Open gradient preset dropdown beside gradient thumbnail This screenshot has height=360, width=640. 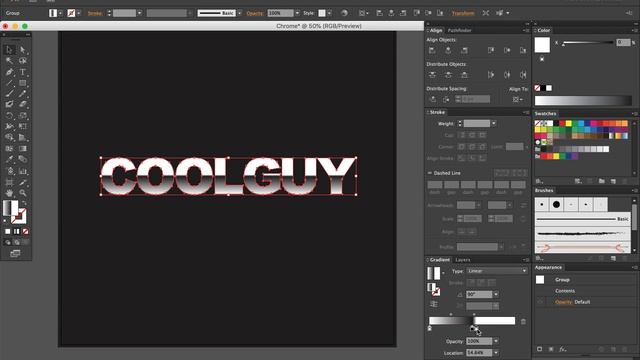[443, 273]
